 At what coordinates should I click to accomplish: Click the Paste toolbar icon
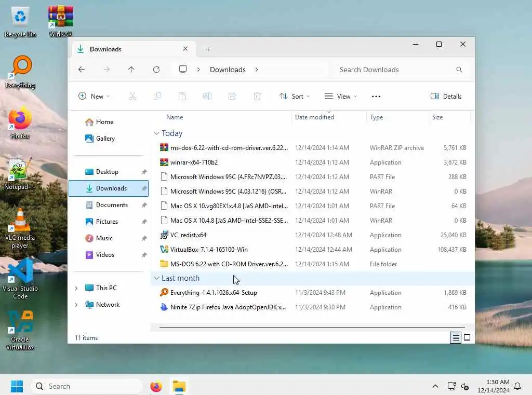tap(182, 97)
